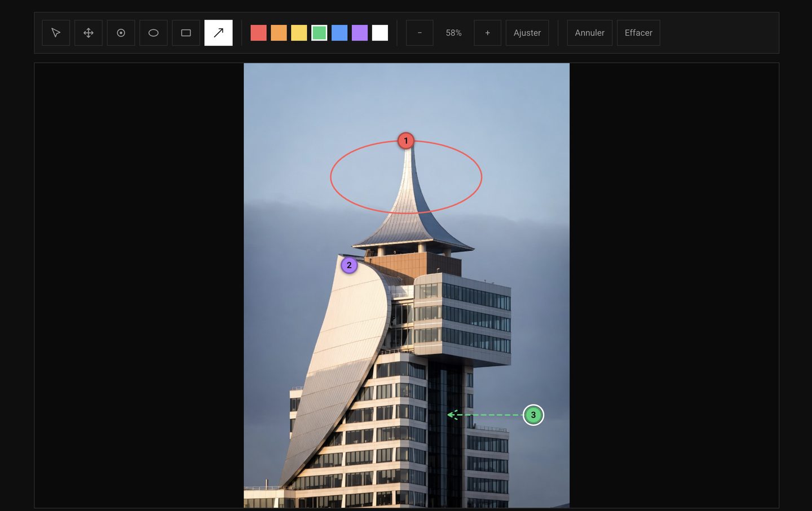
Task: Select purple annotation marker 2
Action: coord(349,265)
